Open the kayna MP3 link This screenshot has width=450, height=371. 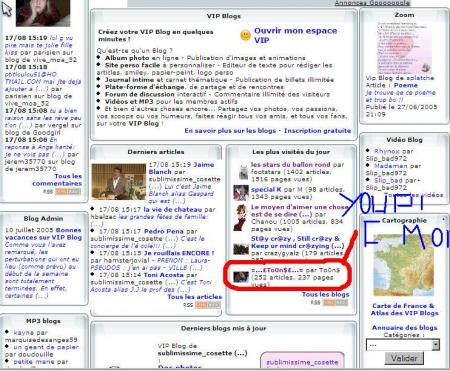pyautogui.click(x=24, y=332)
